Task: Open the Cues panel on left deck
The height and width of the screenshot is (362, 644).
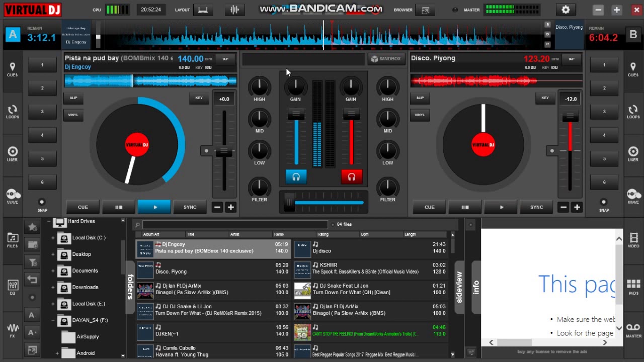Action: coord(12,69)
